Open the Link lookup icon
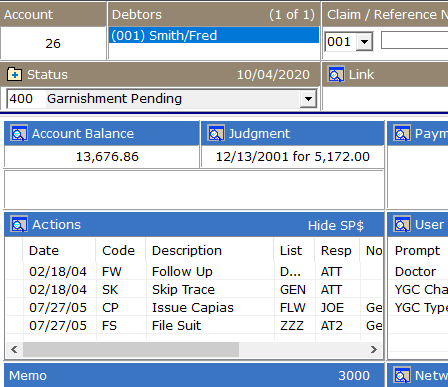Image resolution: width=448 pixels, height=387 pixels. click(336, 74)
